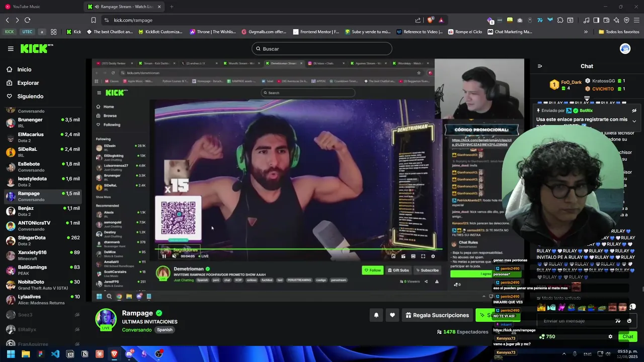Image resolution: width=644 pixels, height=362 pixels.
Task: Open OBS Studio from taskbar
Action: [x=158, y=354]
